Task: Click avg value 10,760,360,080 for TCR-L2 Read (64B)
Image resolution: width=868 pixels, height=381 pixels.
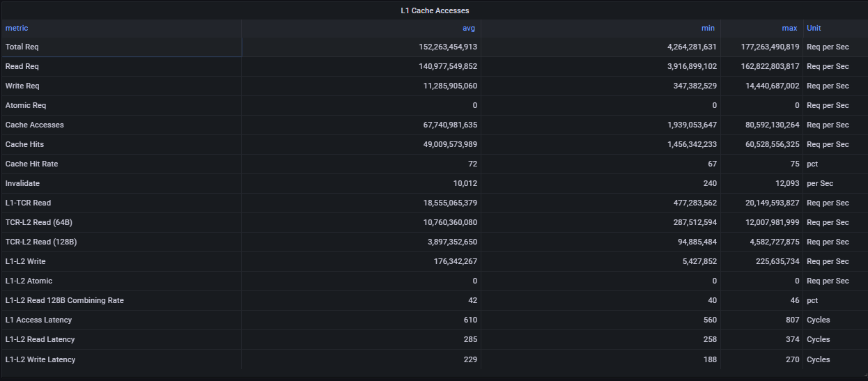Action: [450, 222]
